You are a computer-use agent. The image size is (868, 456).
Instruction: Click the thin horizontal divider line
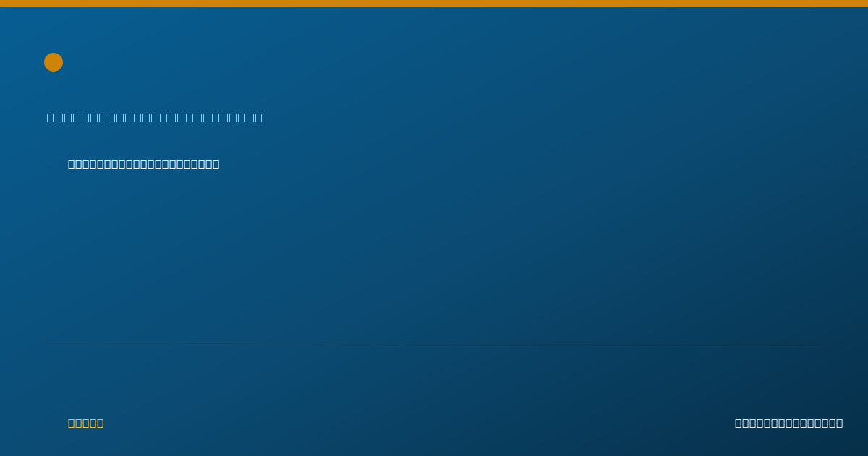coord(434,345)
